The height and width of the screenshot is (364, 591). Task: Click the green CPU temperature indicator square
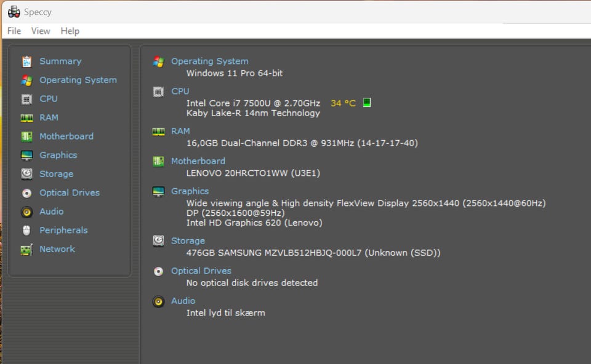pos(367,103)
